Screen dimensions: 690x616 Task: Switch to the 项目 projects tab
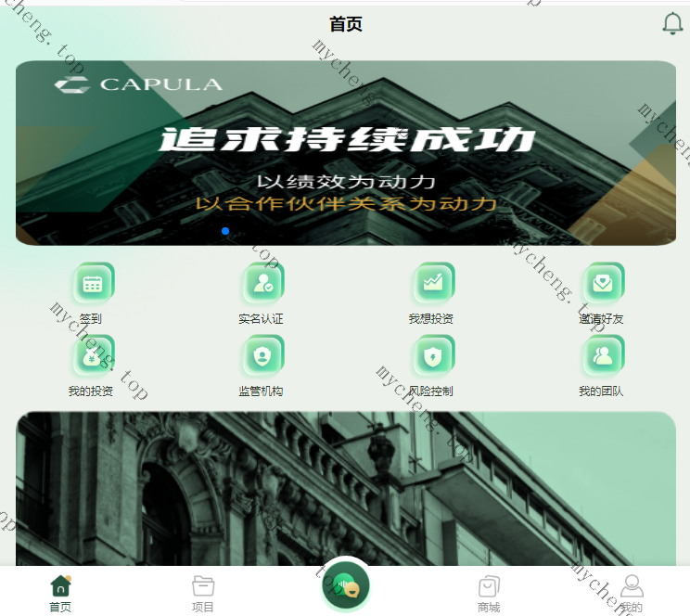coord(203,594)
